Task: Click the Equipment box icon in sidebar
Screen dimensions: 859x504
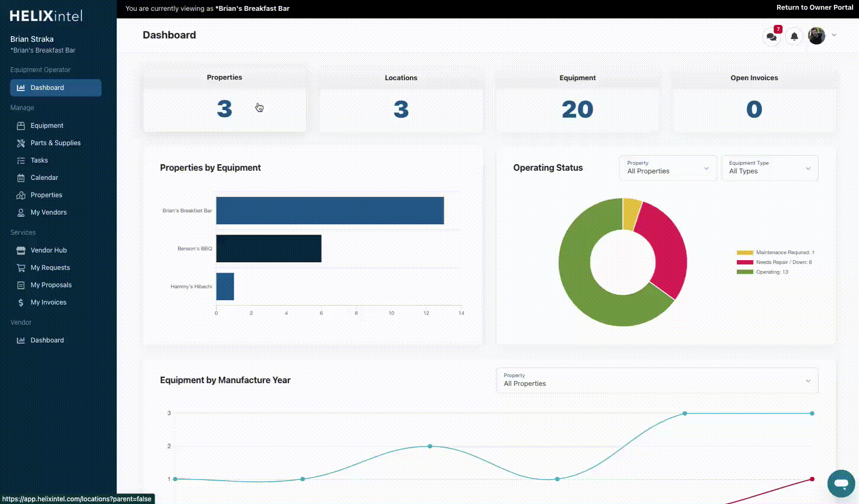Action: click(21, 126)
